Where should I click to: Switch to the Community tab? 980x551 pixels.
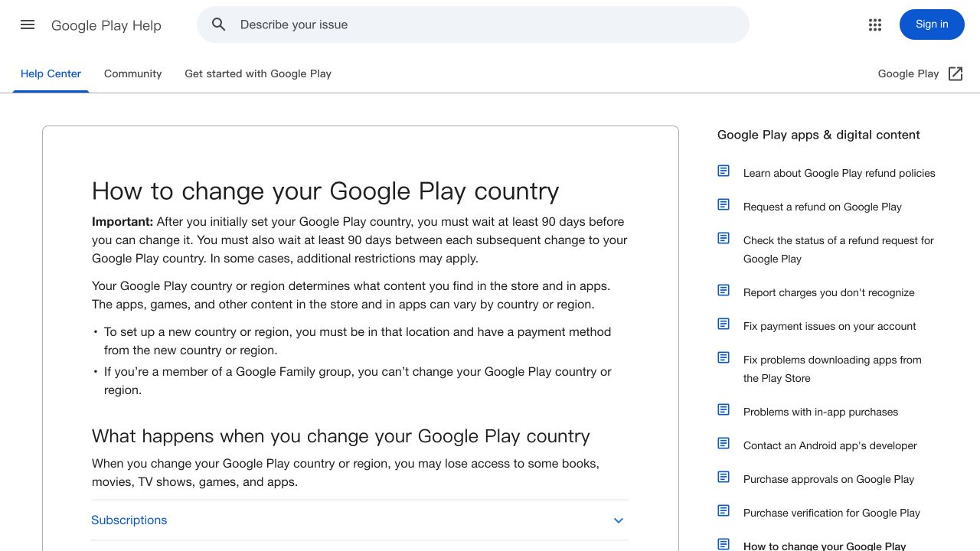point(132,73)
